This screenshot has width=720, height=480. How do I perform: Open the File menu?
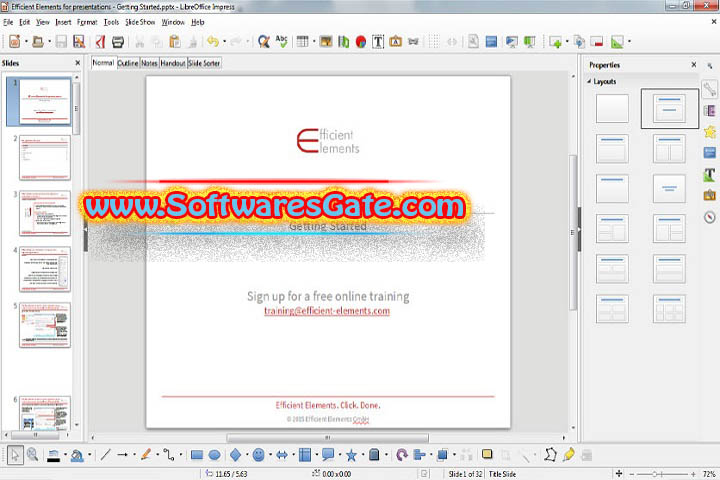pyautogui.click(x=8, y=22)
